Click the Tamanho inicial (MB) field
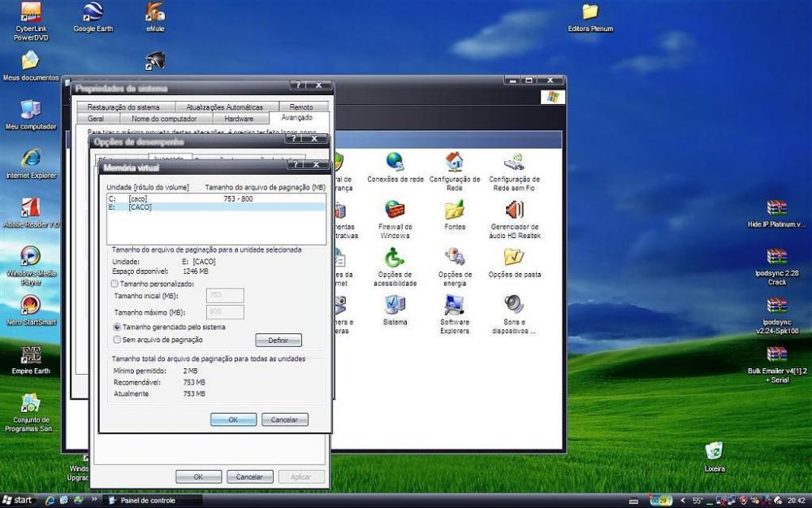The width and height of the screenshot is (812, 508). point(225,296)
